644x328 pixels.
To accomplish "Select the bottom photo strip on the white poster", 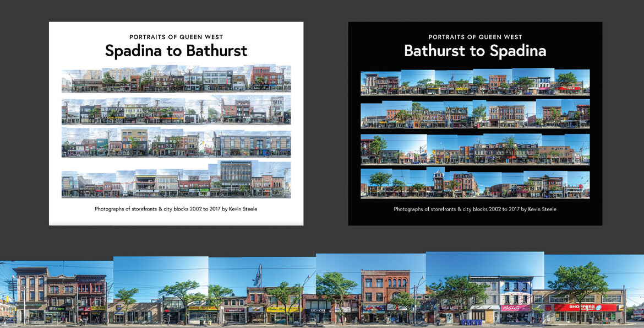I will tap(176, 180).
